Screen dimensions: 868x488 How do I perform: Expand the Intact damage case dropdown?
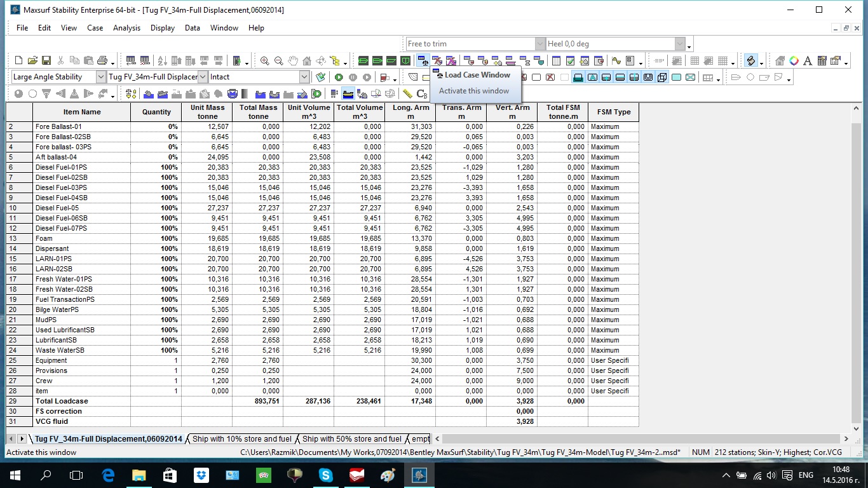(x=304, y=77)
